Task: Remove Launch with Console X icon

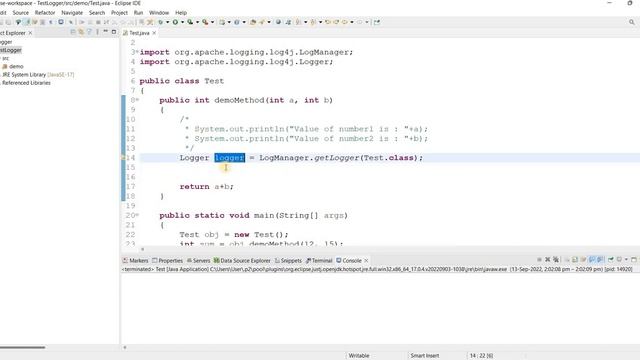Action: (548, 260)
